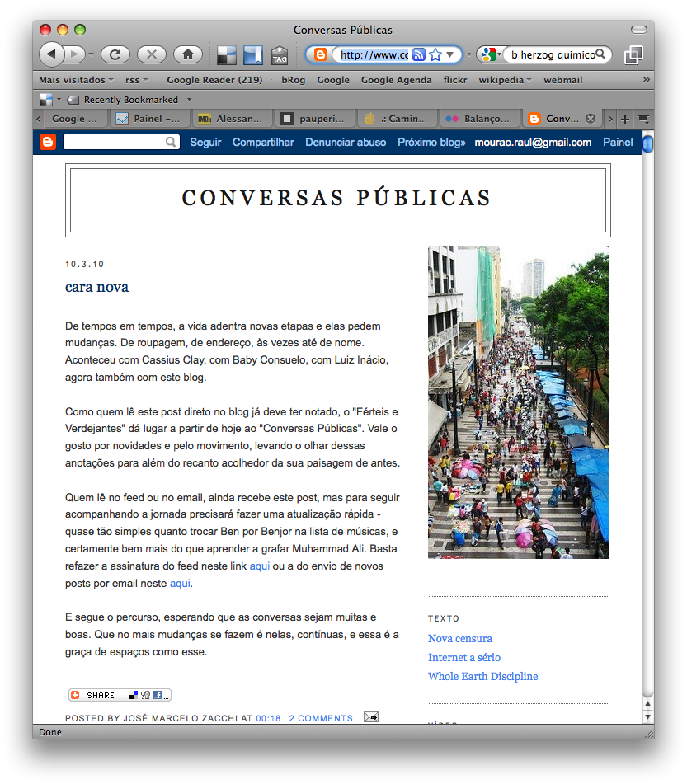Click the Blogger site icon in address bar
Image resolution: width=687 pixels, height=784 pixels.
320,54
